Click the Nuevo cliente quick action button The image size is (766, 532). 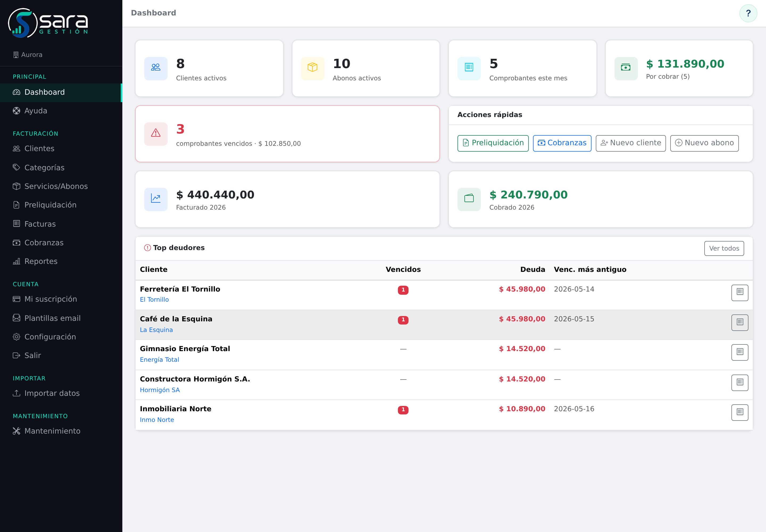tap(631, 143)
